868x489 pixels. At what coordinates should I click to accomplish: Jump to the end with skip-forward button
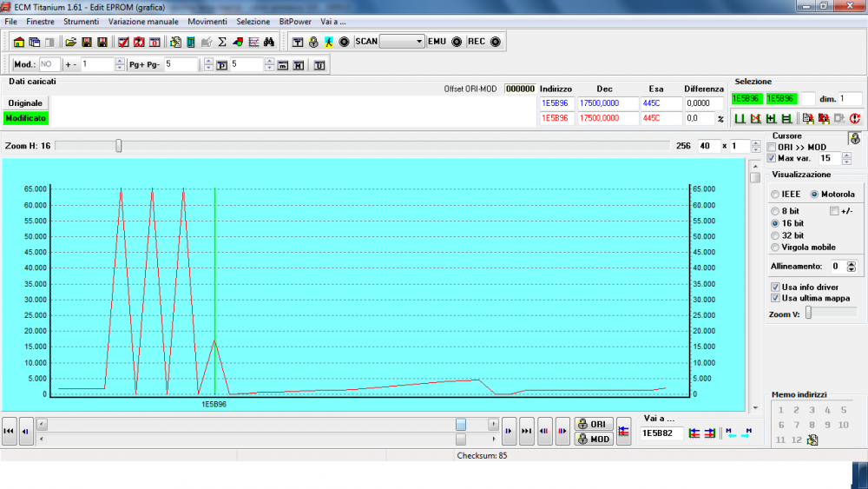tap(527, 431)
